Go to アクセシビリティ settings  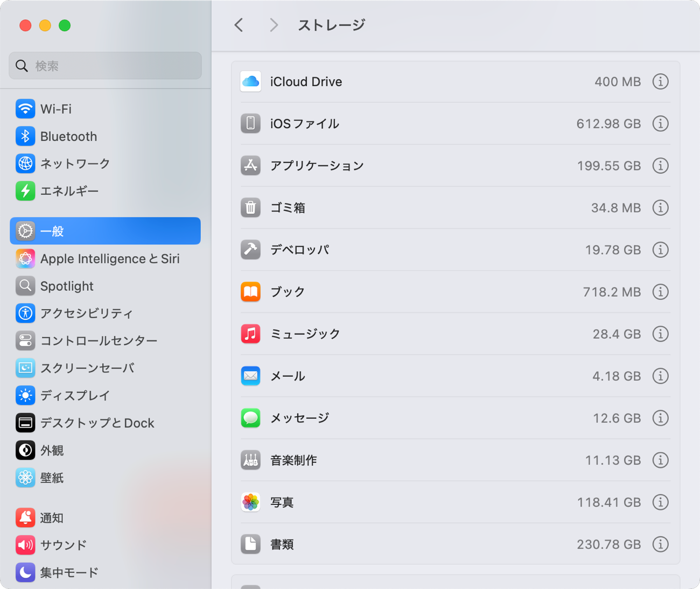[105, 313]
